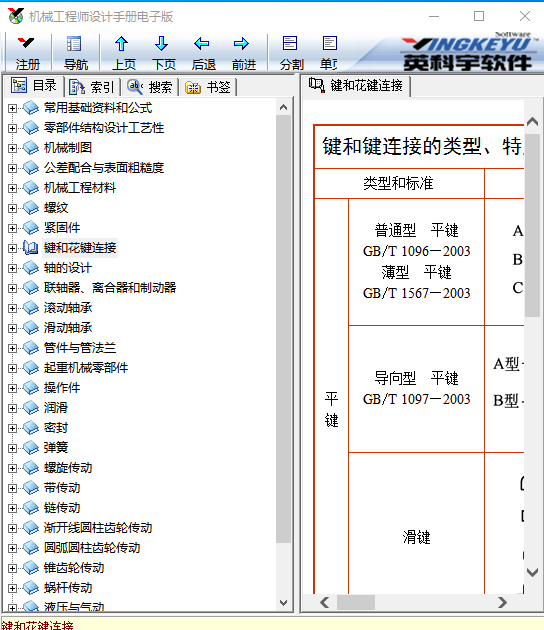Expand the 轴的设计 tree node
This screenshot has height=630, width=544.
click(12, 268)
